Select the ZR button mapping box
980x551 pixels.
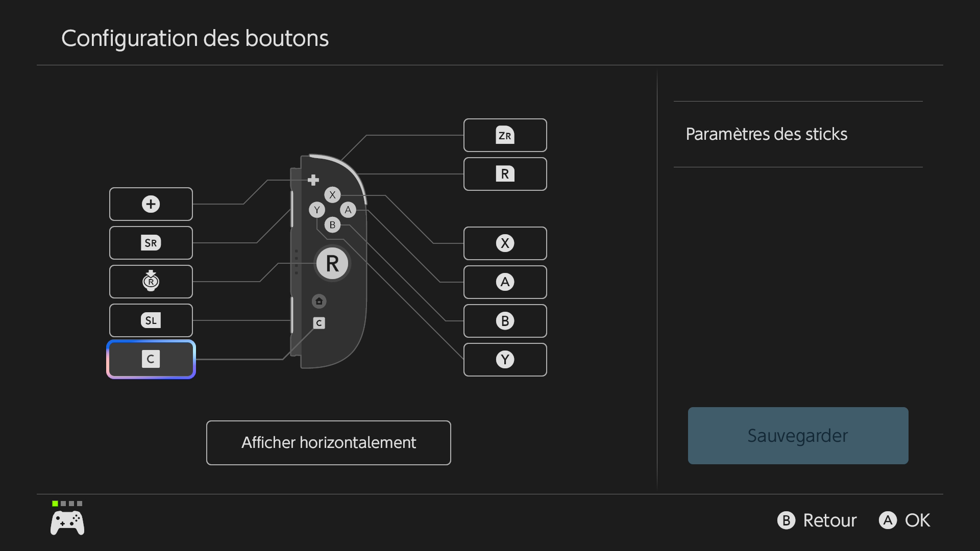click(x=505, y=135)
